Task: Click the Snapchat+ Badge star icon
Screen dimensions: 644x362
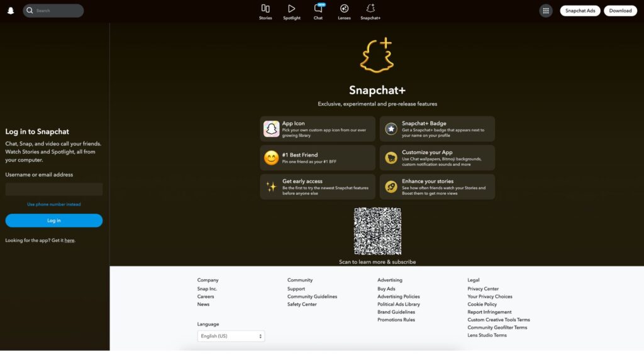Action: [391, 129]
